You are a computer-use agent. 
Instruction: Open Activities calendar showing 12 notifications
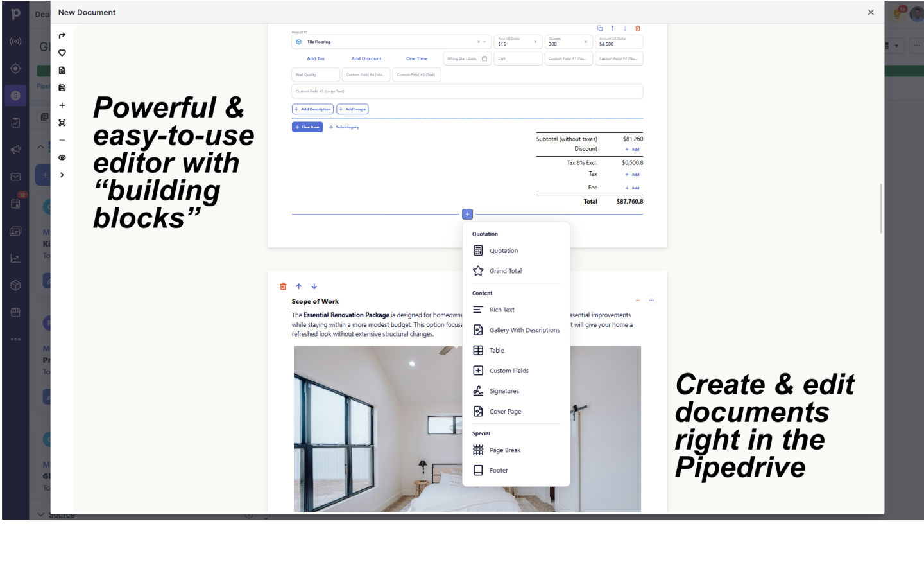pyautogui.click(x=15, y=204)
